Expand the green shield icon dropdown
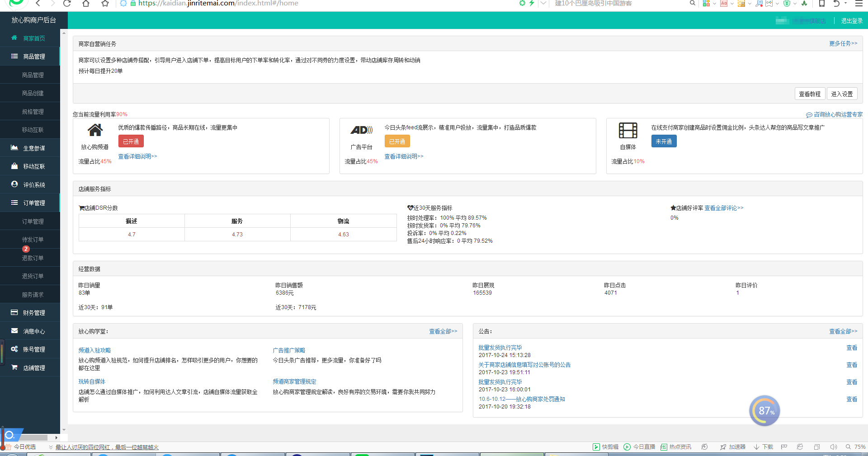The width and height of the screenshot is (868, 456). pos(795,4)
